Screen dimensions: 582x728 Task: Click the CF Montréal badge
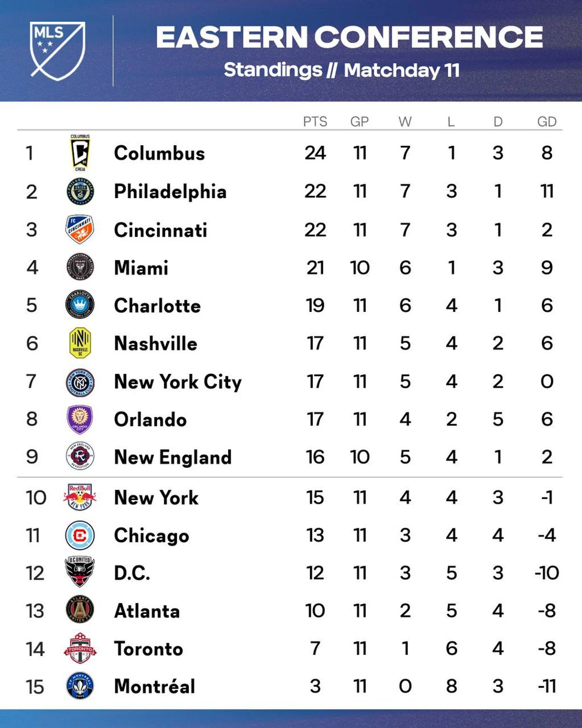80,686
